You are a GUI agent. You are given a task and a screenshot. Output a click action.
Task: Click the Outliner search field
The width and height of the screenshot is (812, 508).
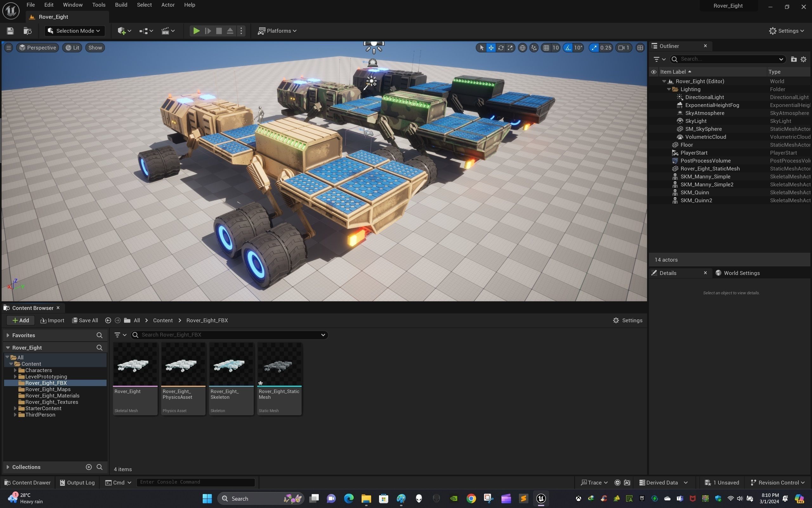727,59
